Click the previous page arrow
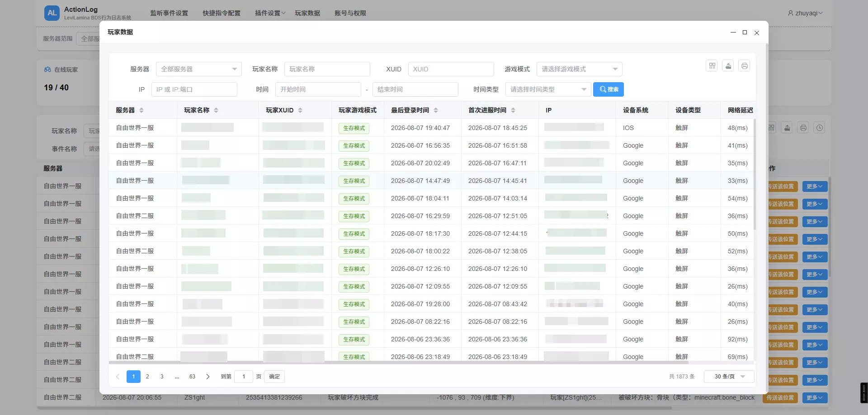 pos(118,377)
